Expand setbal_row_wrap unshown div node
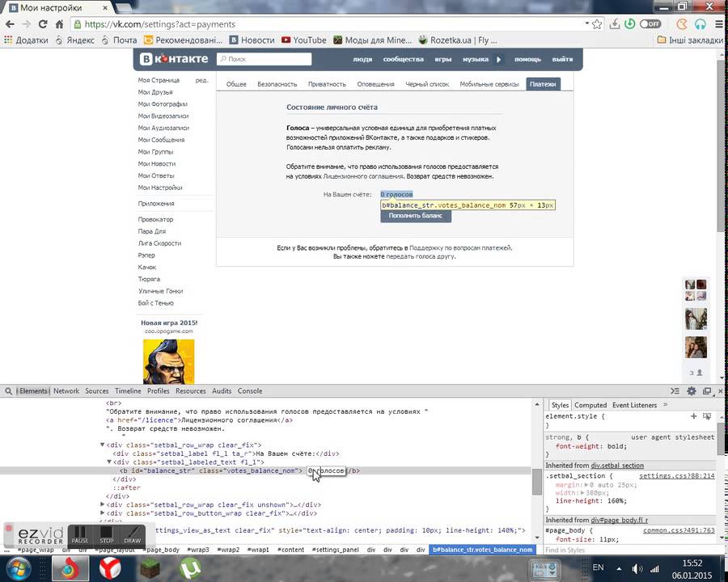Image resolution: width=728 pixels, height=582 pixels. [102, 504]
